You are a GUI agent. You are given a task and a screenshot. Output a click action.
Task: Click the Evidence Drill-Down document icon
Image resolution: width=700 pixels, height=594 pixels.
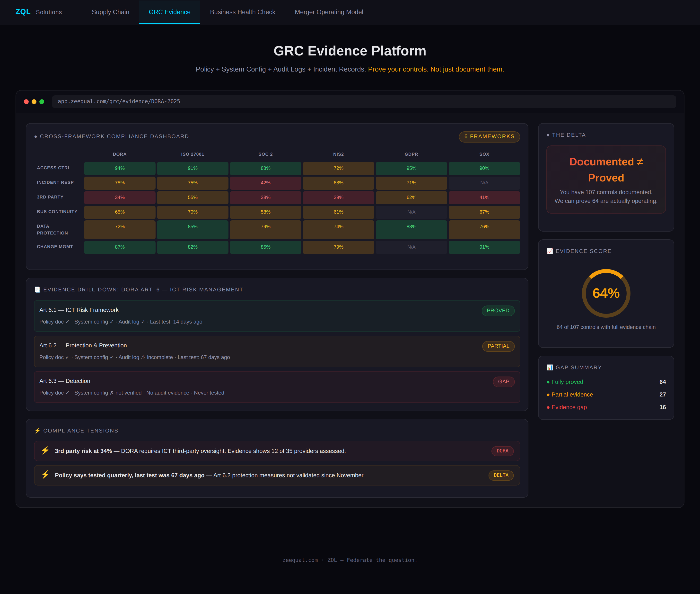(x=37, y=290)
